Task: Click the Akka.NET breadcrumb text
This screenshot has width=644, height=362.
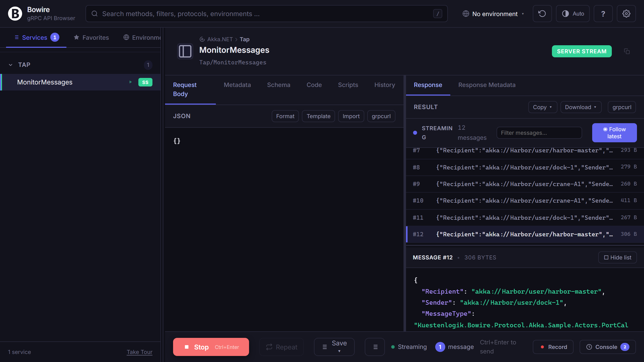Action: point(220,39)
